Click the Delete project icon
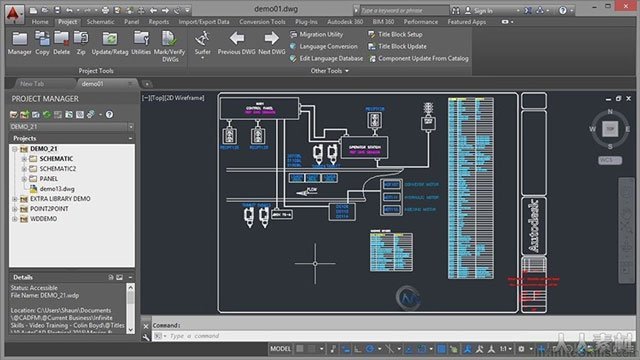 (x=61, y=43)
